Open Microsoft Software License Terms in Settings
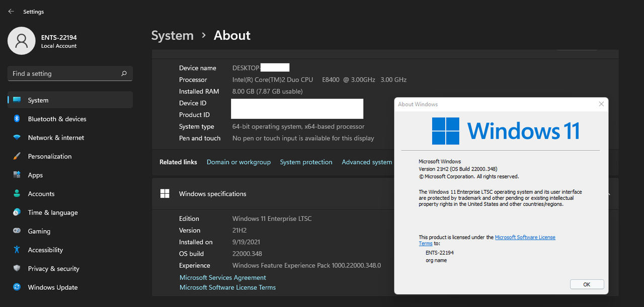Viewport: 644px width, 307px height. pyautogui.click(x=227, y=287)
